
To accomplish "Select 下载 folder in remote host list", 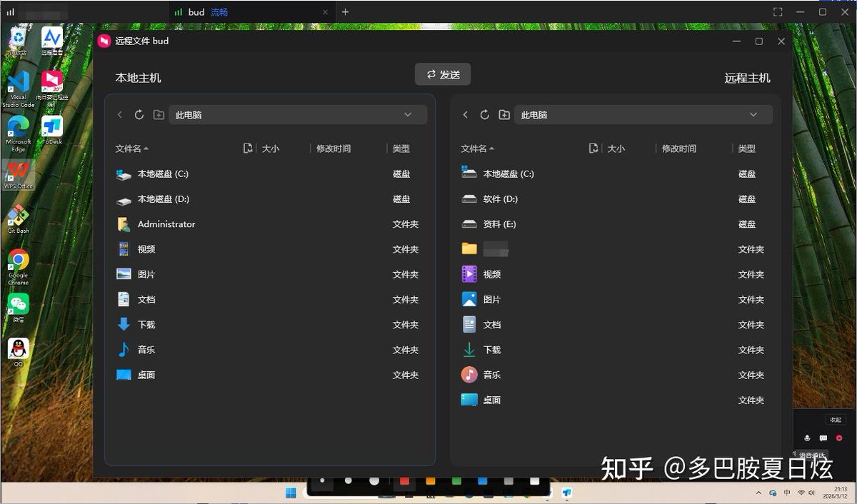I will [616, 350].
